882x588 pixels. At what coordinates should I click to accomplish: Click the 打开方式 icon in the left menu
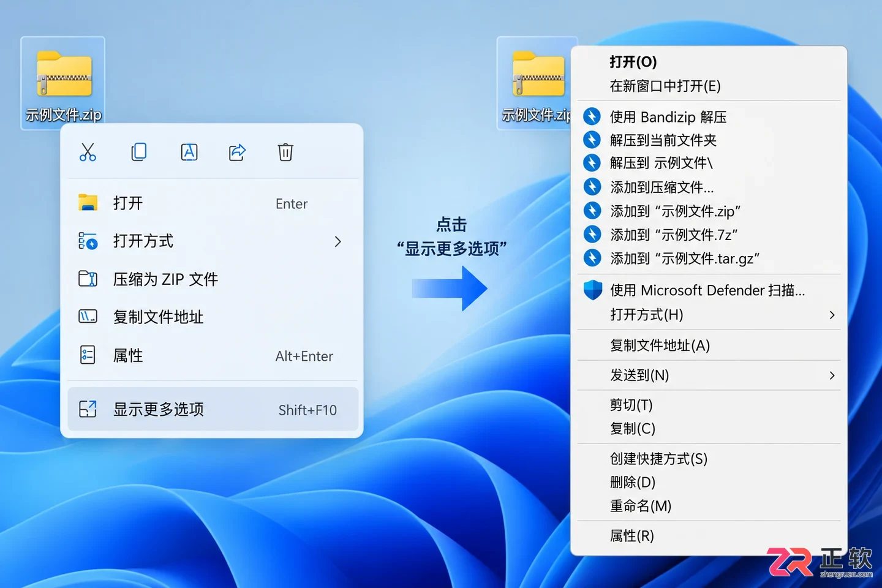click(88, 241)
